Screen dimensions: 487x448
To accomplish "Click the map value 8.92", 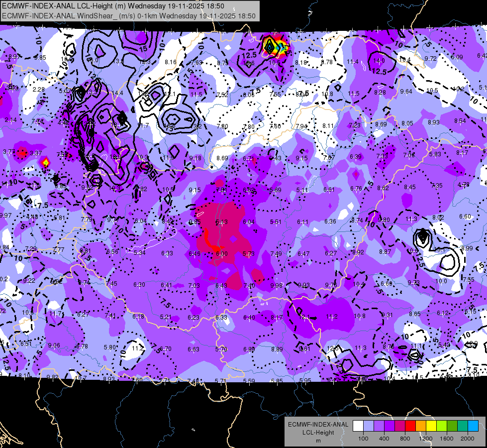I will click(358, 252).
